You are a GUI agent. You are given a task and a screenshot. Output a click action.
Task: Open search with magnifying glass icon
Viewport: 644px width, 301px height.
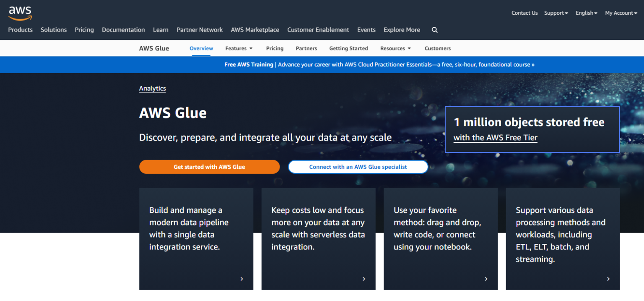(x=434, y=30)
